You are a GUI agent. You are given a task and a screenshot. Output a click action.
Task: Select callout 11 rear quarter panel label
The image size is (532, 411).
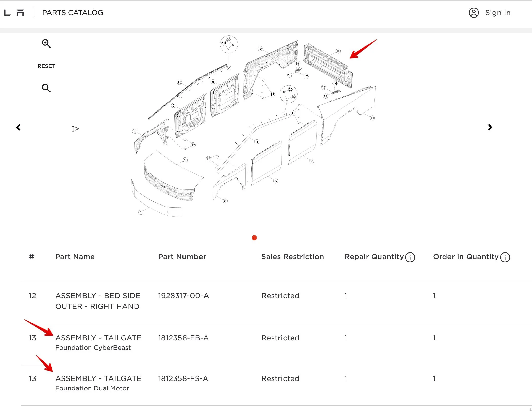point(372,118)
